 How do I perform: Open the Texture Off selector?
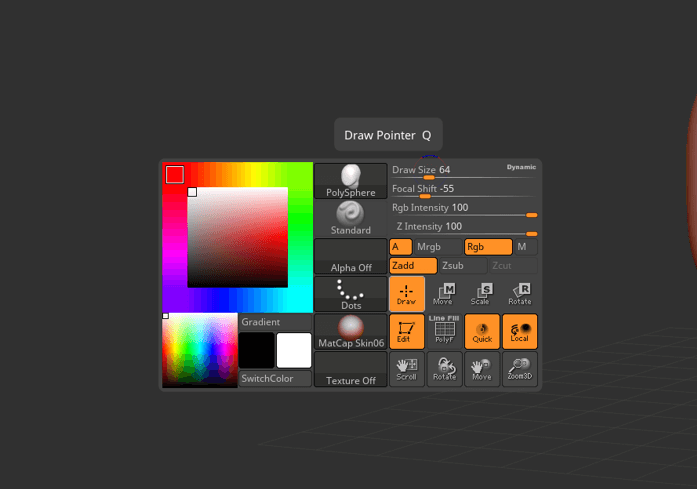351,369
